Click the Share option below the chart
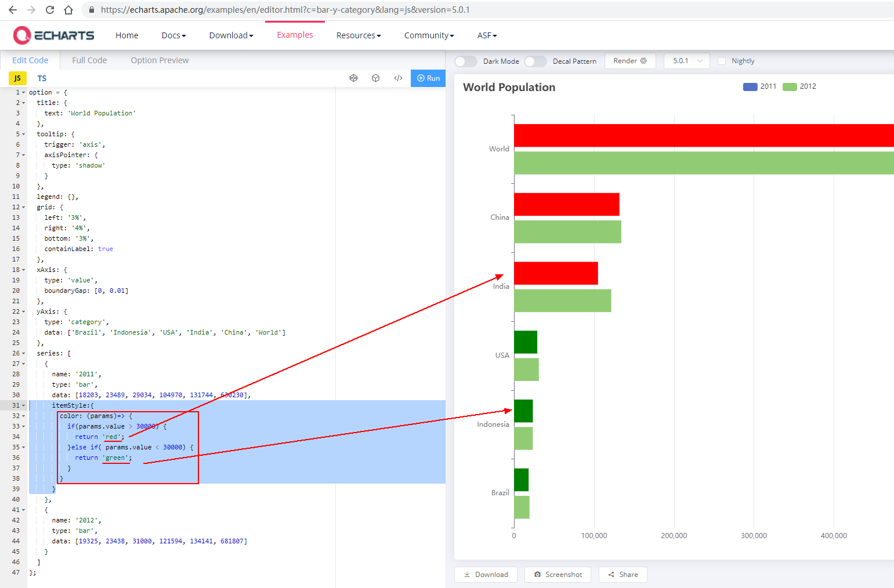 [x=622, y=574]
